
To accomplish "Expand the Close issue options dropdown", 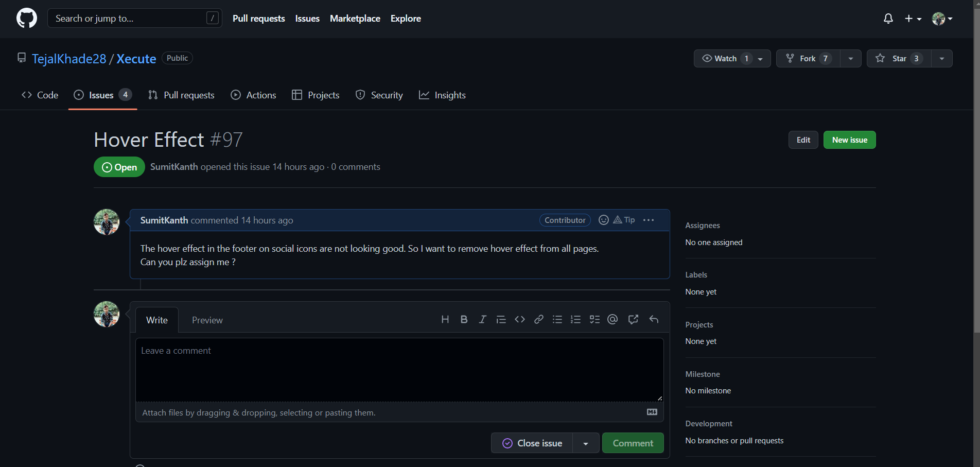I will pyautogui.click(x=586, y=443).
